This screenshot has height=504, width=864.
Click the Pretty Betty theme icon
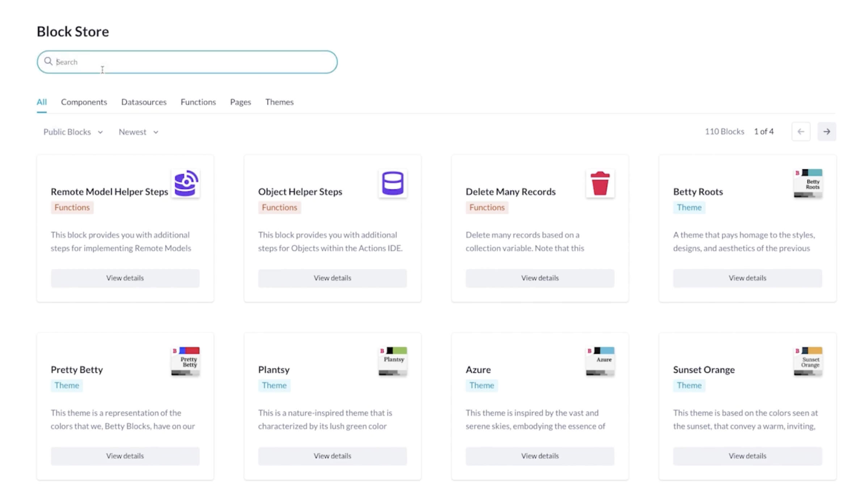pos(186,361)
